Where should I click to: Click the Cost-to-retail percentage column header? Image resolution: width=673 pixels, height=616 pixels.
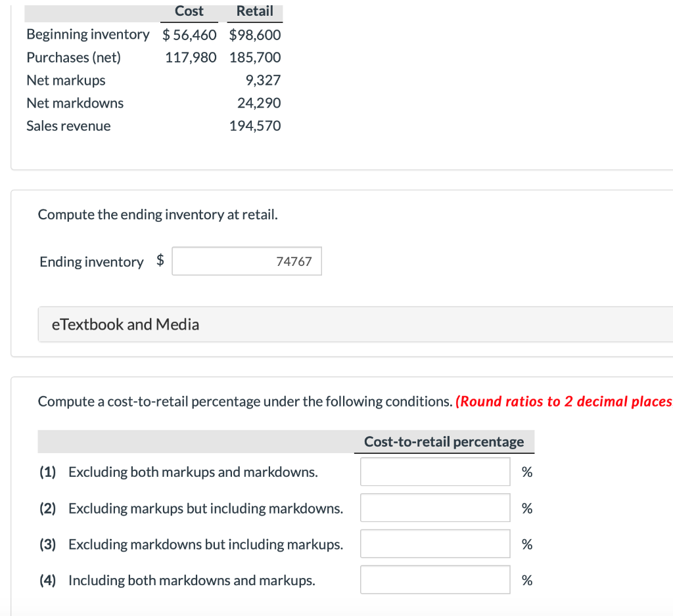point(444,442)
